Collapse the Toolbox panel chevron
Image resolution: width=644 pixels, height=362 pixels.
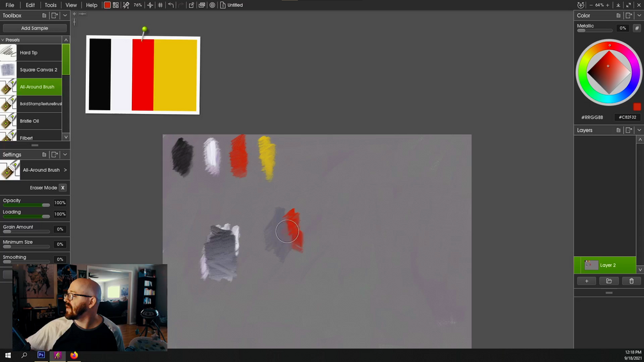point(65,15)
